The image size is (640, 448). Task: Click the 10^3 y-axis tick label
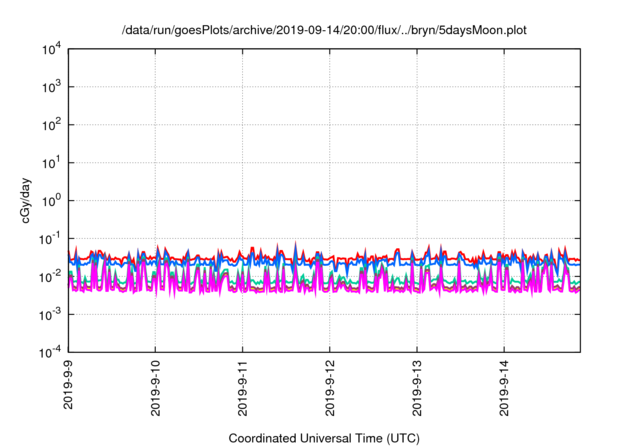coord(52,87)
